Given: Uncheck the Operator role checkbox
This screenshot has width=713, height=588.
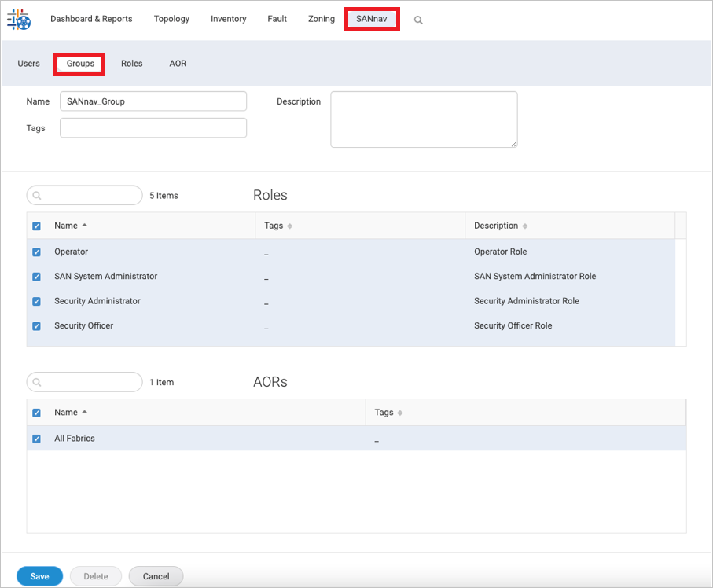Looking at the screenshot, I should (36, 252).
